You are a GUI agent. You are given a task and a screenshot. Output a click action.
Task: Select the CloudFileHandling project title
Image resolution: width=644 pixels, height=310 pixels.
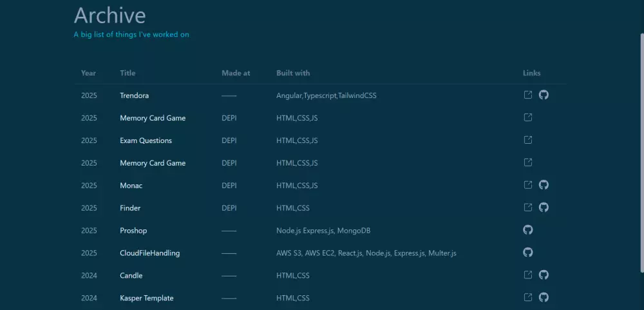click(149, 253)
